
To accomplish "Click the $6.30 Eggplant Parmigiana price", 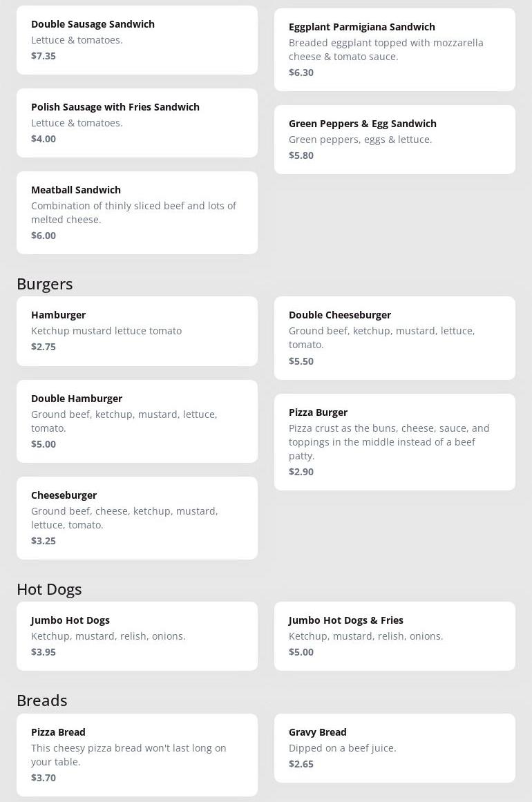I will 301,73.
